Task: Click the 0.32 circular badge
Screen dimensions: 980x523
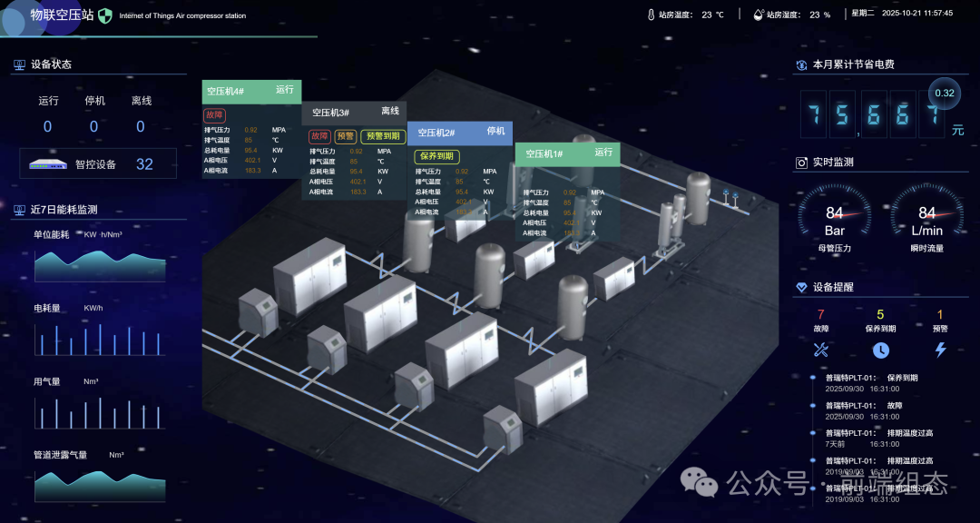Action: (x=945, y=94)
